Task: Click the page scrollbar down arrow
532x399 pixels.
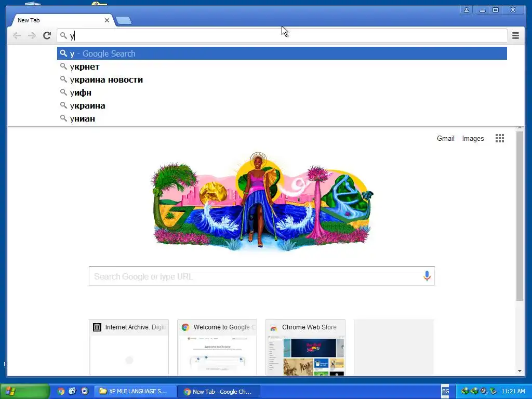Action: click(520, 371)
